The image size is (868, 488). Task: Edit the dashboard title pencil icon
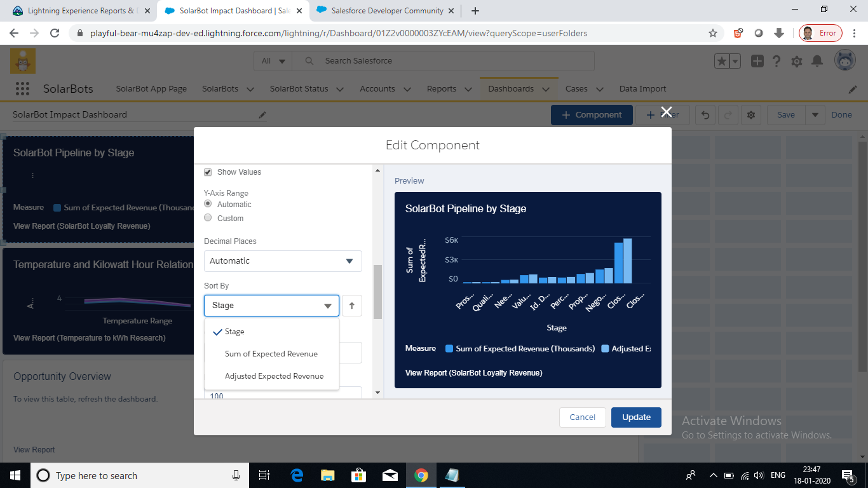click(x=262, y=115)
